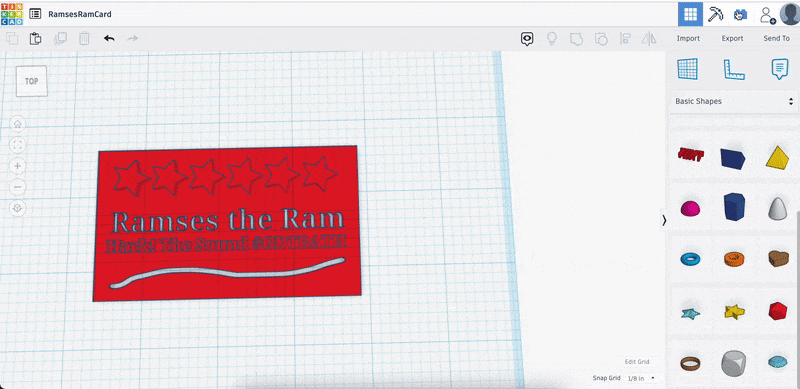Open the user profile avatar
The image size is (800, 389).
790,14
